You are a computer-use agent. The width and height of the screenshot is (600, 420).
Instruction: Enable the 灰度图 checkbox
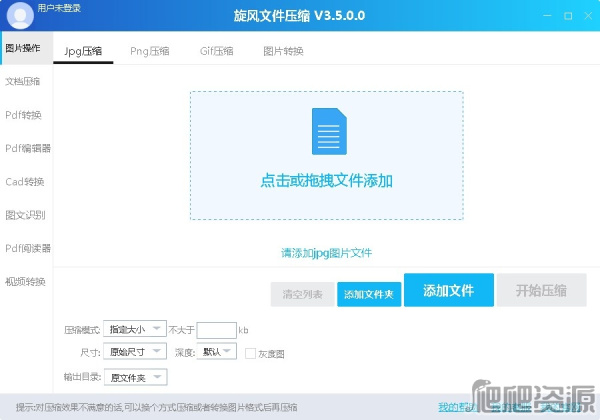tap(250, 352)
